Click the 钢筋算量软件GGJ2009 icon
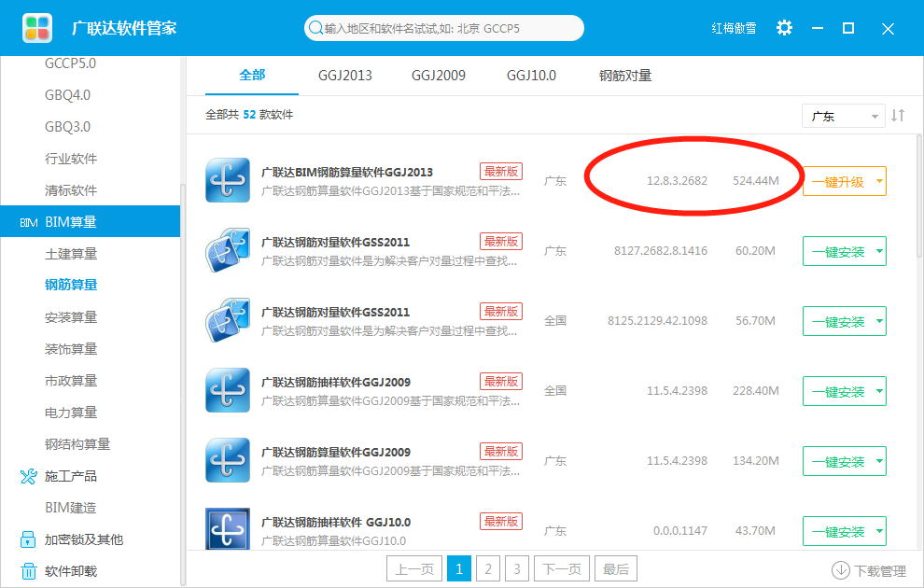924x588 pixels. 228,460
